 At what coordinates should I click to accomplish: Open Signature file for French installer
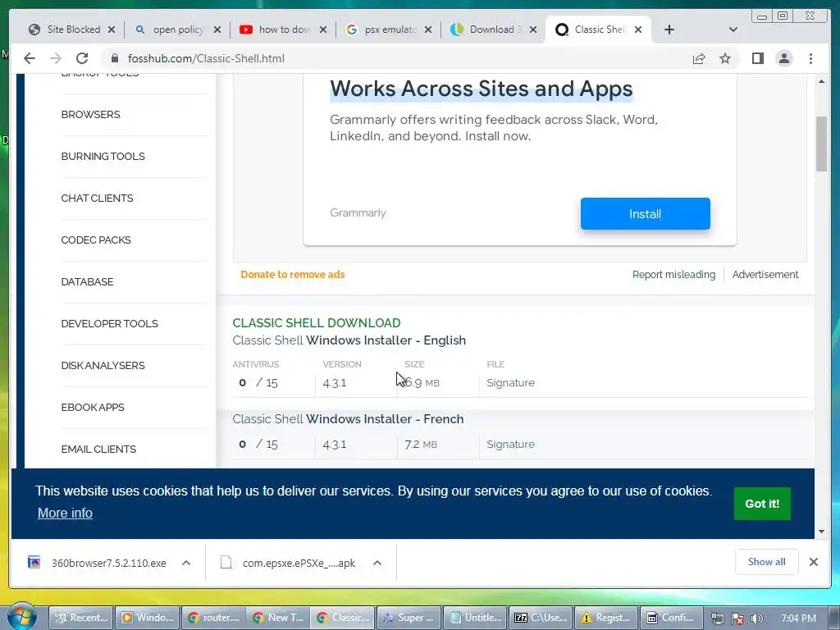point(510,444)
